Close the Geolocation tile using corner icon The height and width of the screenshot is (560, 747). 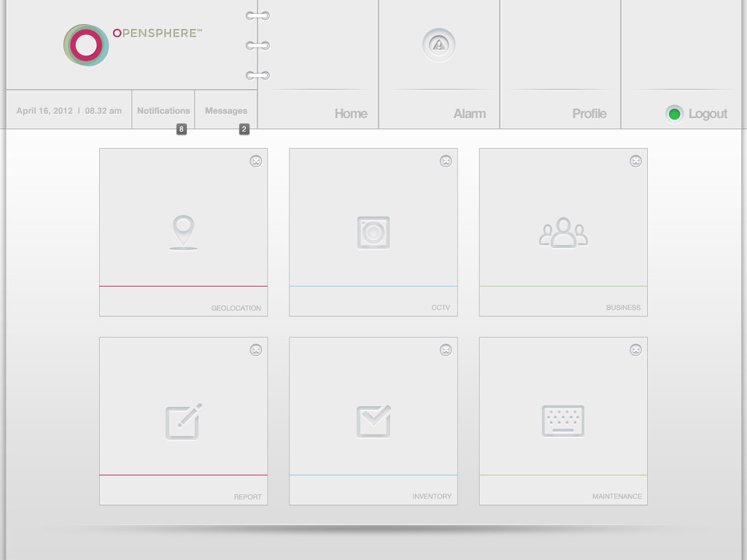256,161
